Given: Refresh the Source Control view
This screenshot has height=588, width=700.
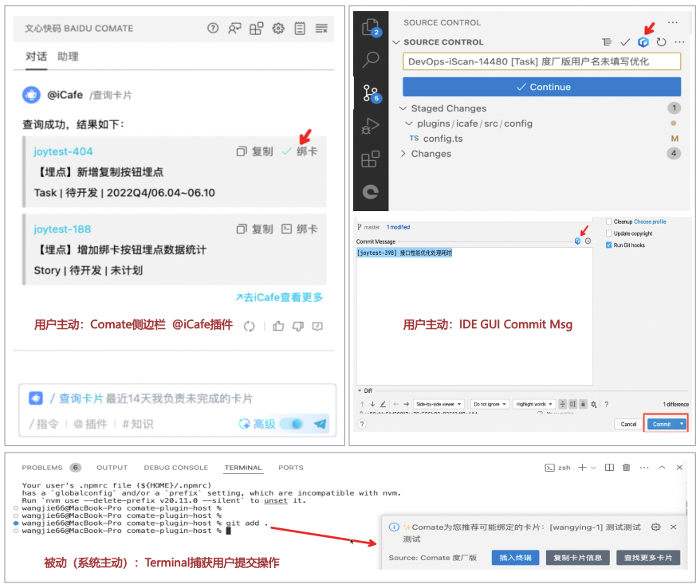Looking at the screenshot, I should pyautogui.click(x=661, y=42).
